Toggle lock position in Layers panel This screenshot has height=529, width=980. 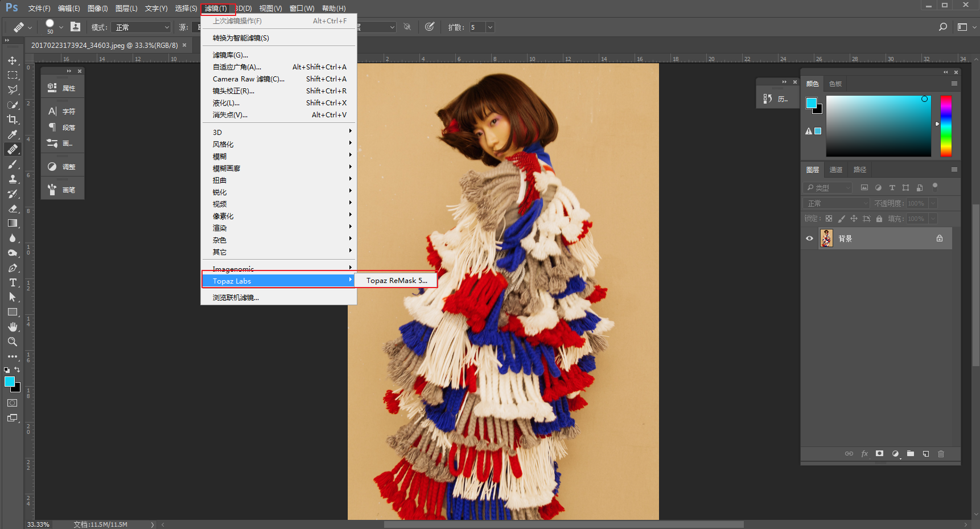(854, 219)
